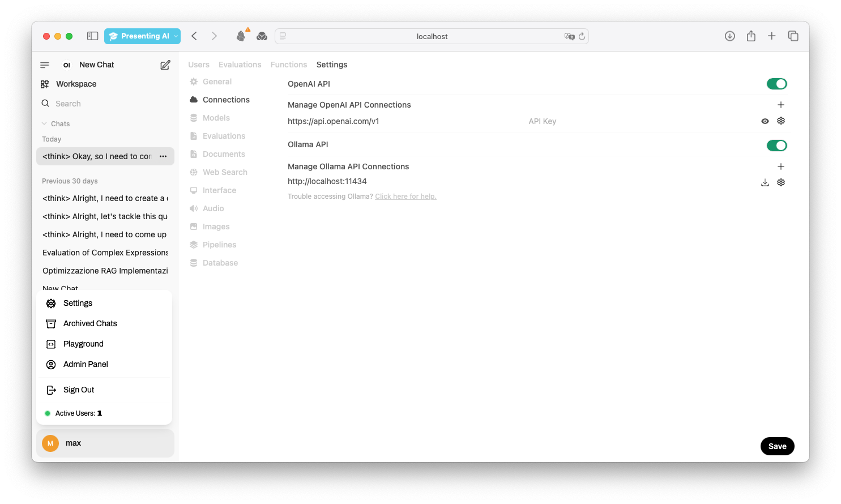
Task: Add a new Ollama API connection
Action: (781, 166)
